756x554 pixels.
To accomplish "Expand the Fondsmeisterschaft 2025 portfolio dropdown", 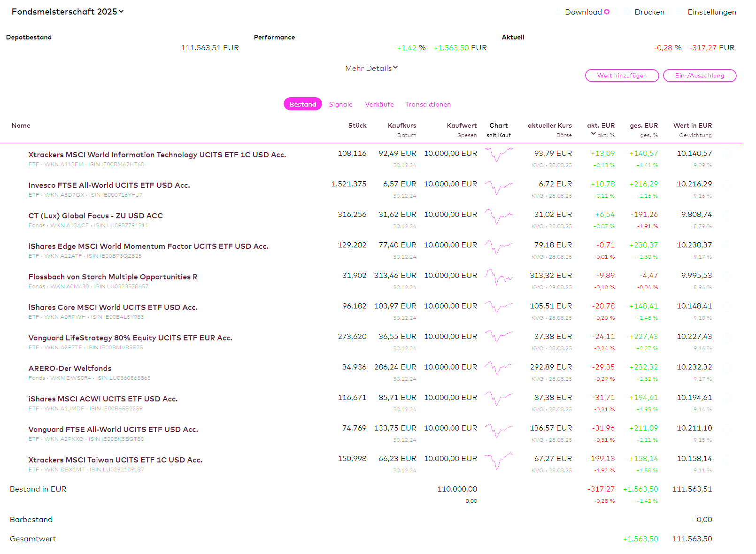I will point(68,12).
